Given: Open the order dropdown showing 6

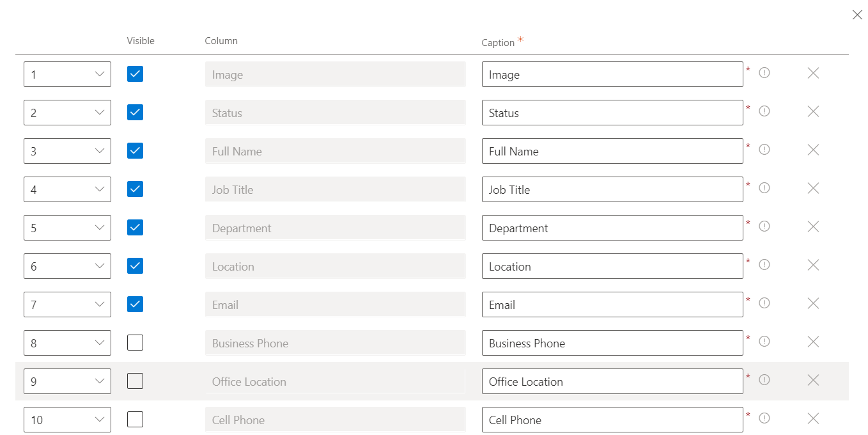Looking at the screenshot, I should [x=67, y=266].
